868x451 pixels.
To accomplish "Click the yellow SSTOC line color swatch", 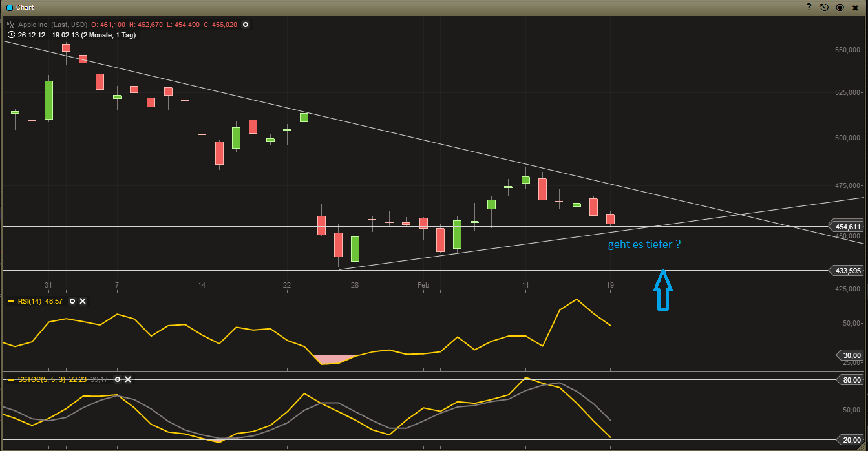I will click(10, 379).
